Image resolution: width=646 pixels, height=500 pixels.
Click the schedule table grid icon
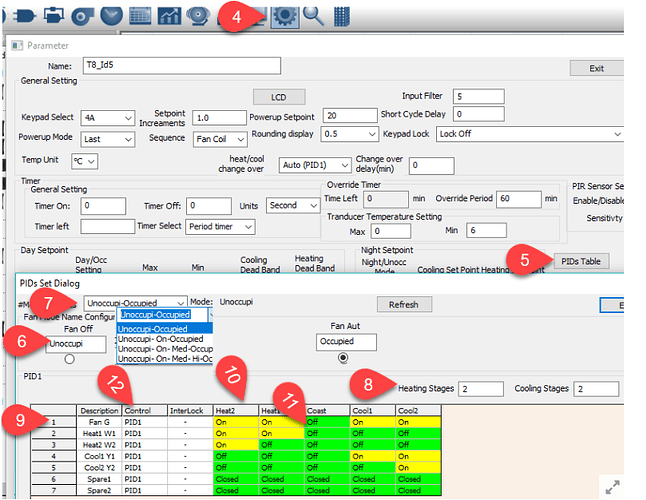coord(140,15)
